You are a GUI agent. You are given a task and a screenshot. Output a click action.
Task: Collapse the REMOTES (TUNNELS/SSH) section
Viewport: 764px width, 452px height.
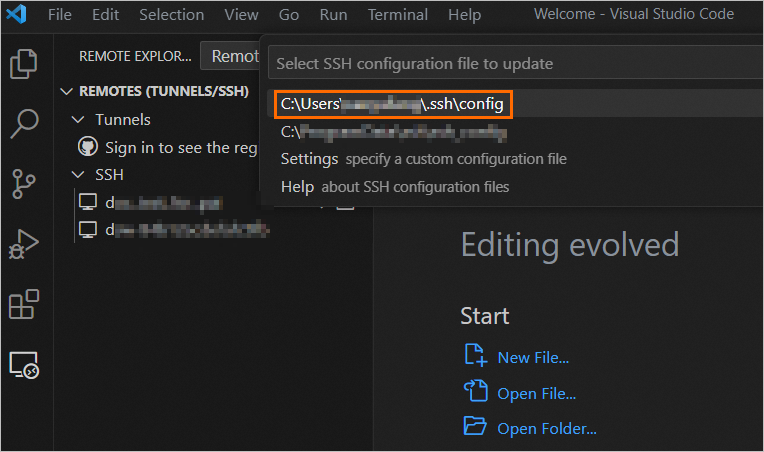[x=66, y=92]
